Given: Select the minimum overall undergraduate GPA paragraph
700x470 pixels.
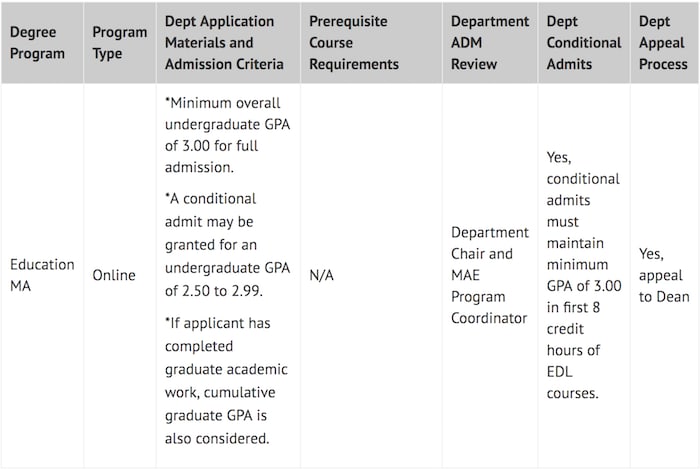Looking at the screenshot, I should (x=227, y=135).
